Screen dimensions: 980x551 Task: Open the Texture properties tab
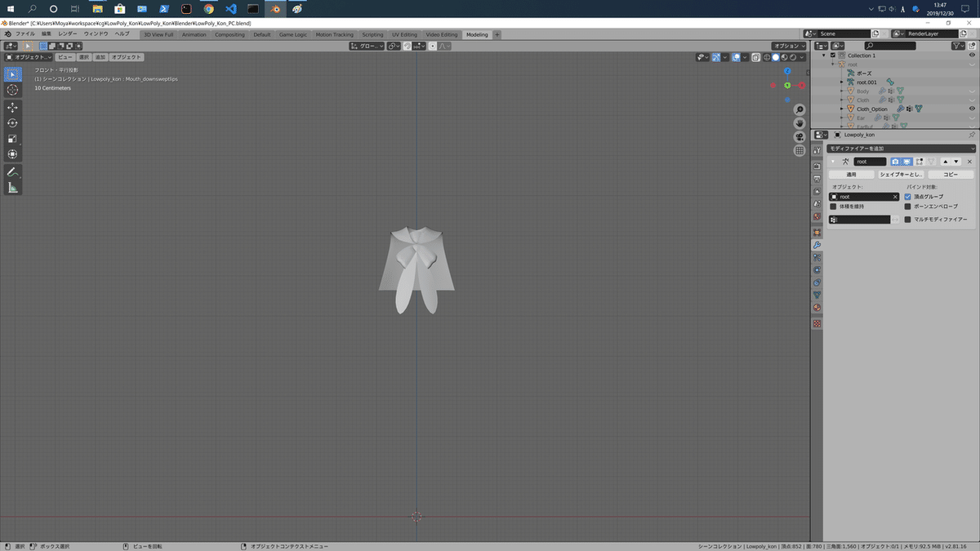(817, 323)
